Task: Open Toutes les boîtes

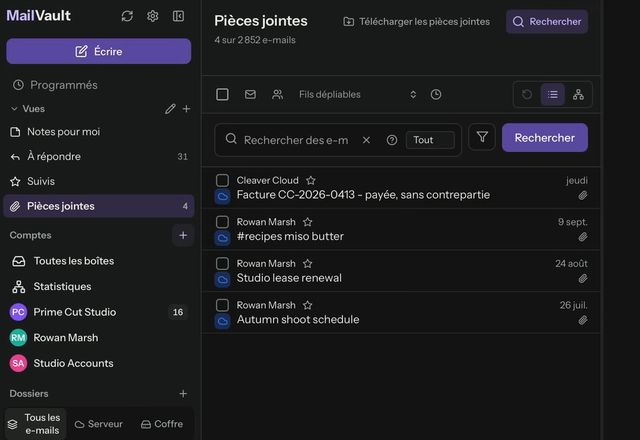Action: coord(98,261)
